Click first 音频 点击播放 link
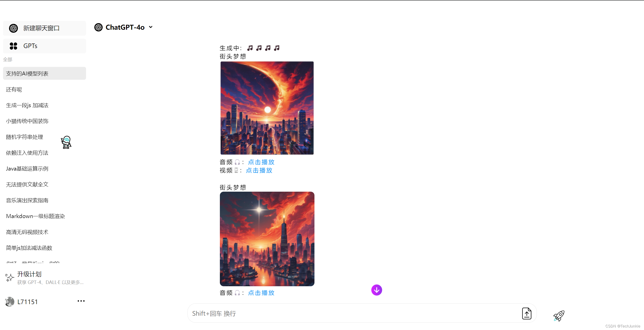Image resolution: width=644 pixels, height=330 pixels. 261,162
